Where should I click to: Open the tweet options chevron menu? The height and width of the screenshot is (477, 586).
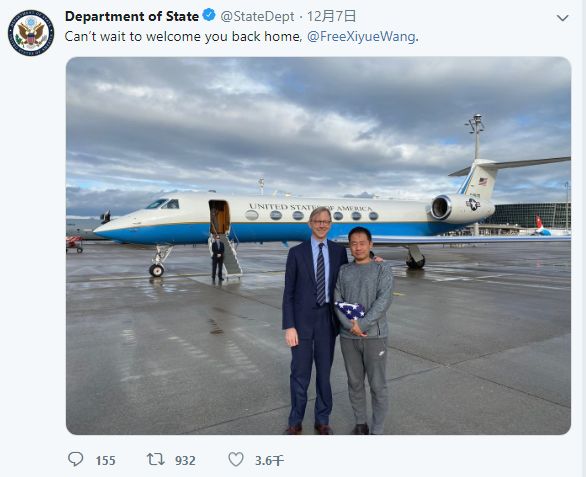[x=562, y=18]
